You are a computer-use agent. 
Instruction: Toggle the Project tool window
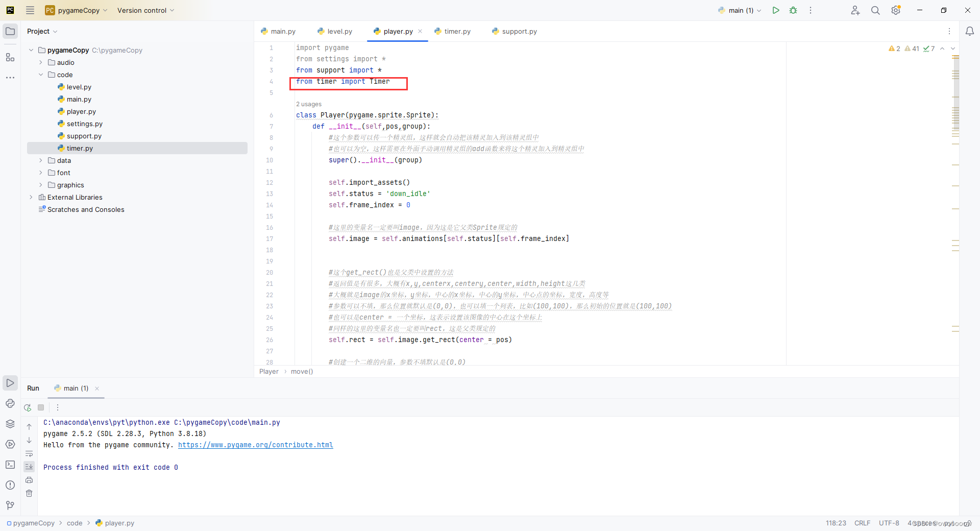[x=10, y=31]
